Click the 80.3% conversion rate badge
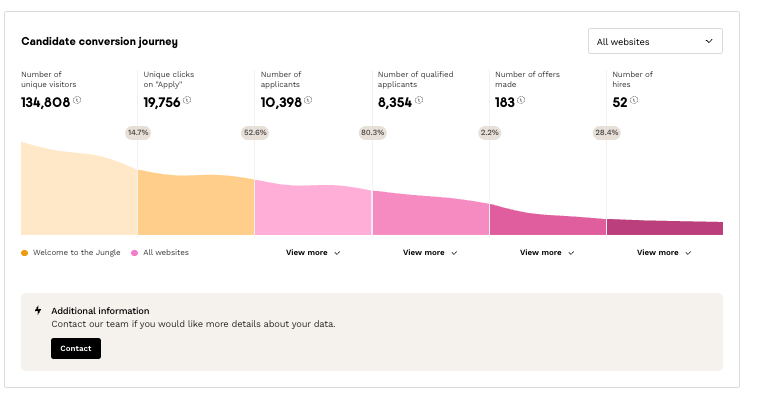762x400 pixels. tap(372, 132)
